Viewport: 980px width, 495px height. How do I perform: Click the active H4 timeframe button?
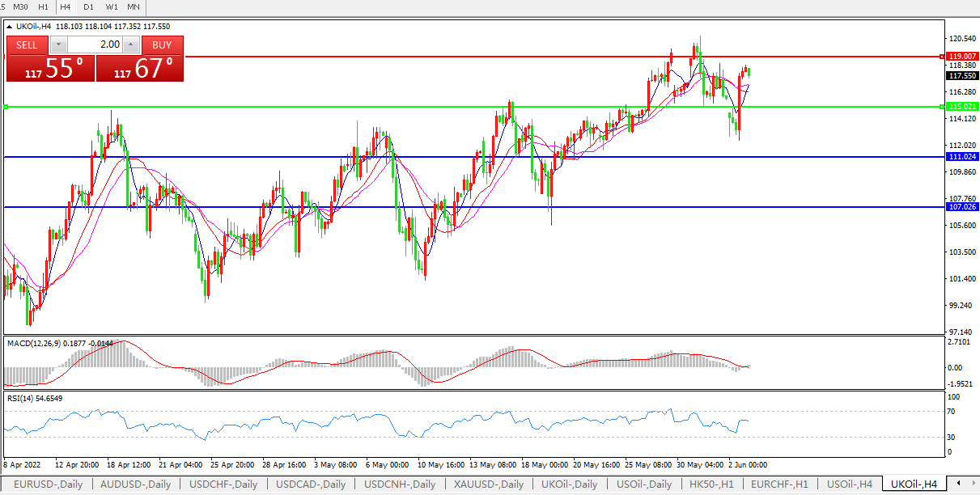[x=66, y=6]
